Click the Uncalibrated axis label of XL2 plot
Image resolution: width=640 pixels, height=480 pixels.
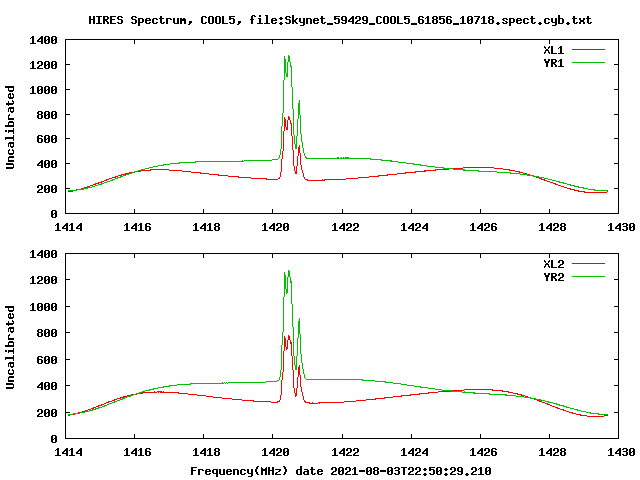pyautogui.click(x=10, y=347)
